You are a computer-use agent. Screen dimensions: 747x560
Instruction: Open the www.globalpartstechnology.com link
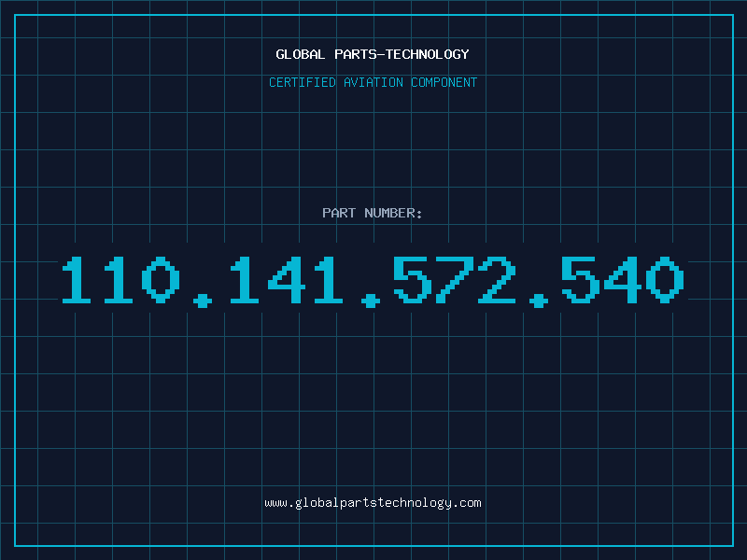click(x=373, y=503)
